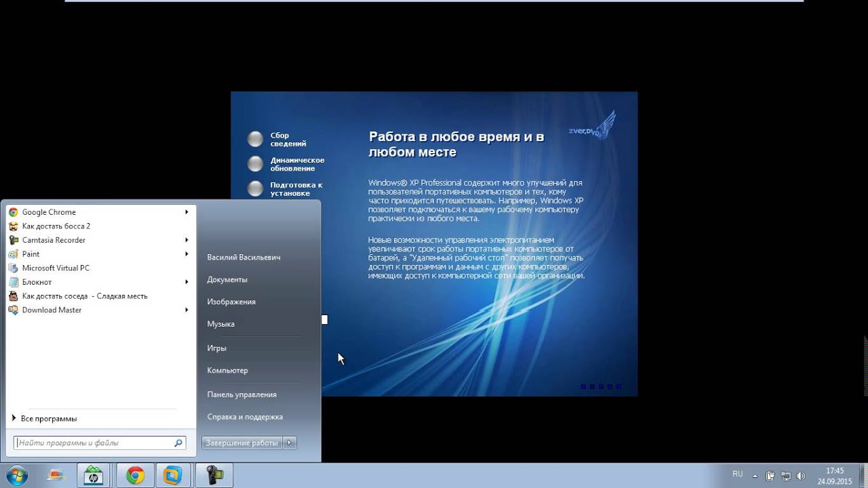Click the Show desktop strip
Screen dimensions: 868x488
(863, 476)
